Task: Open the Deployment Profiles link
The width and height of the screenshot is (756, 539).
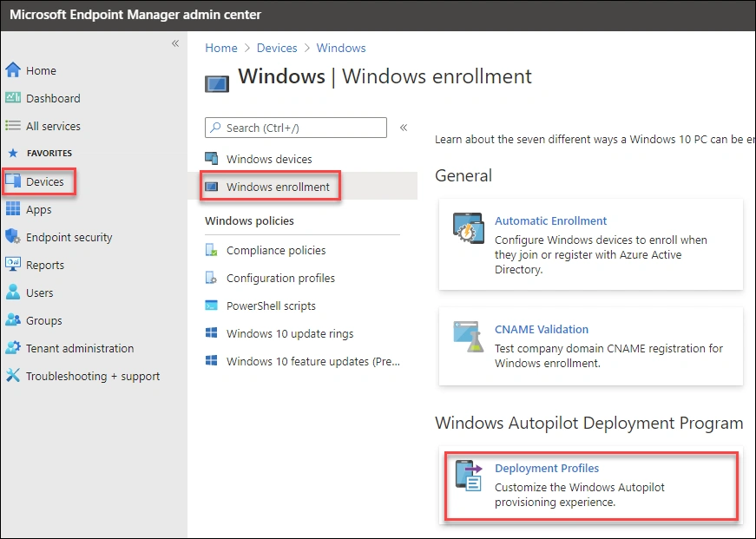Action: 547,468
